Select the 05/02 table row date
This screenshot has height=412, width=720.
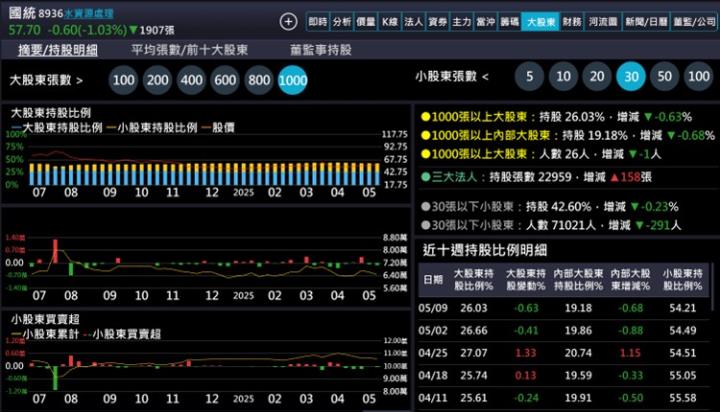point(433,330)
